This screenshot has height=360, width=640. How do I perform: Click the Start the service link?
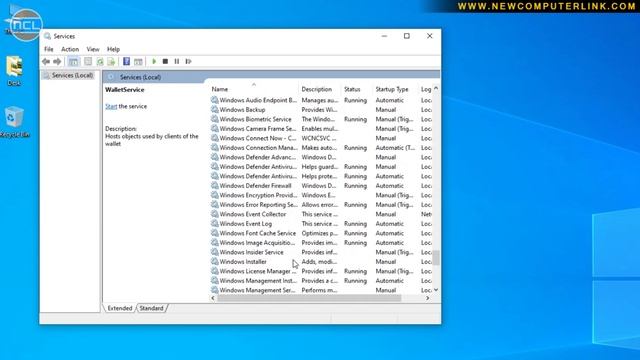[x=111, y=106]
